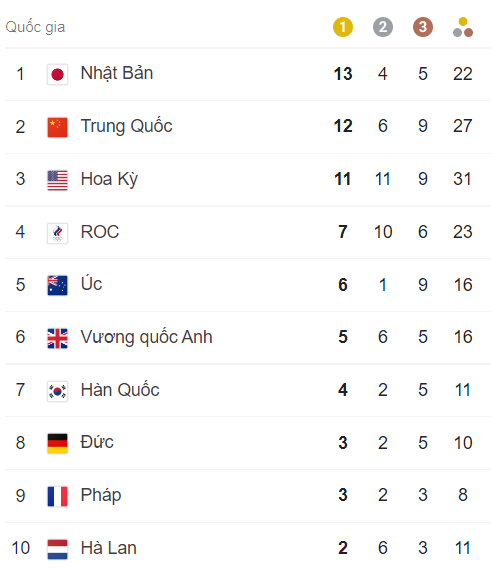Click the China flag icon

(x=57, y=127)
